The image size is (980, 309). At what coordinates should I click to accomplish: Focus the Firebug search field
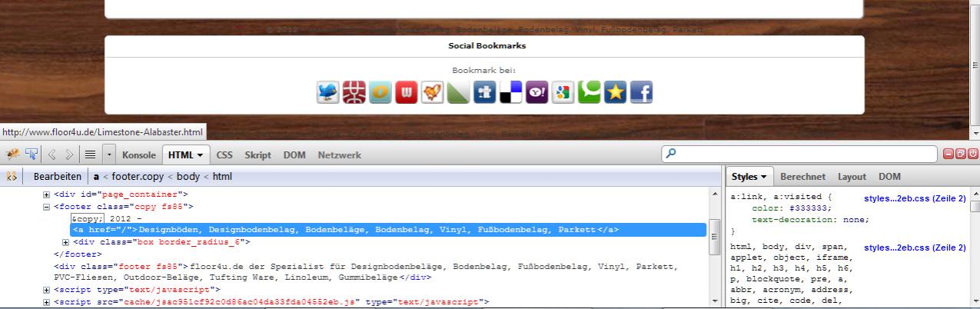tap(799, 154)
